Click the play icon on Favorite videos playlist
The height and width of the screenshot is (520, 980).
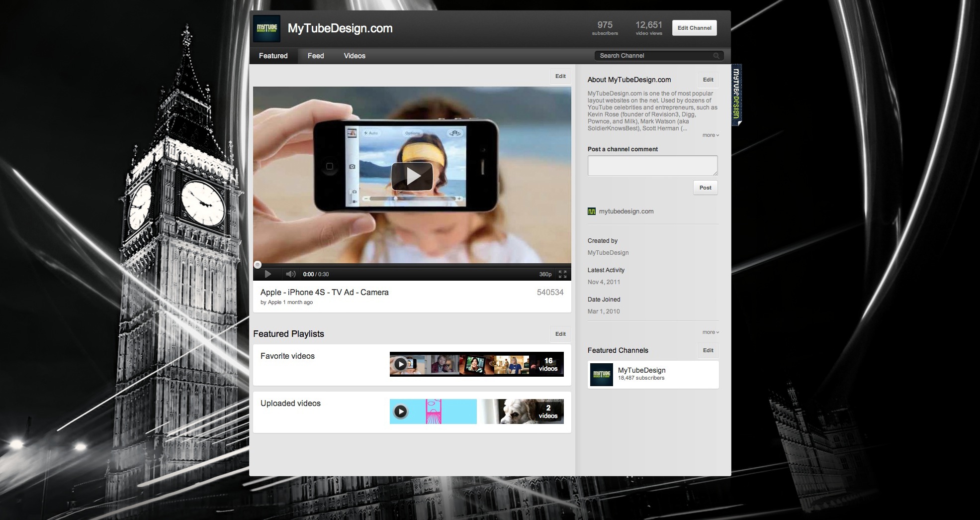[401, 364]
